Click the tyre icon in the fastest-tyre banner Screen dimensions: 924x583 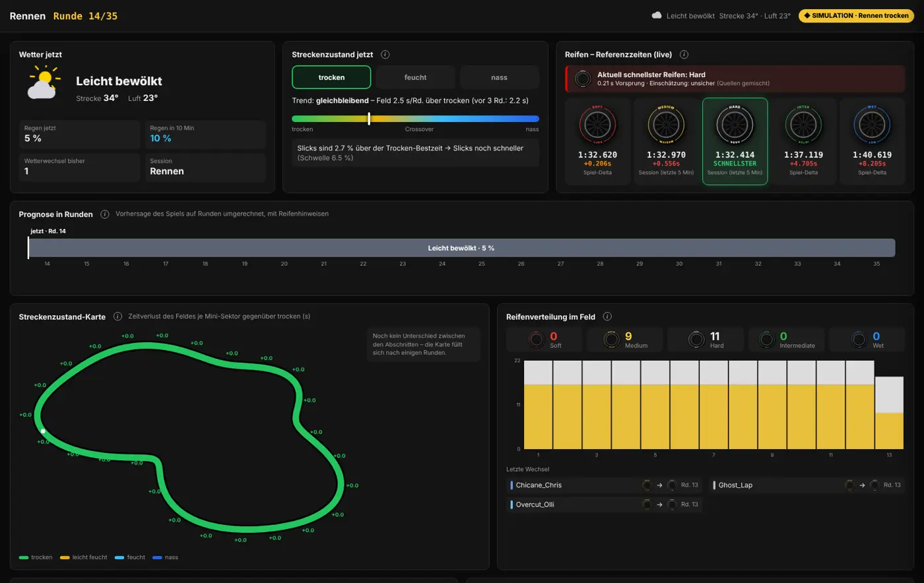pyautogui.click(x=583, y=79)
